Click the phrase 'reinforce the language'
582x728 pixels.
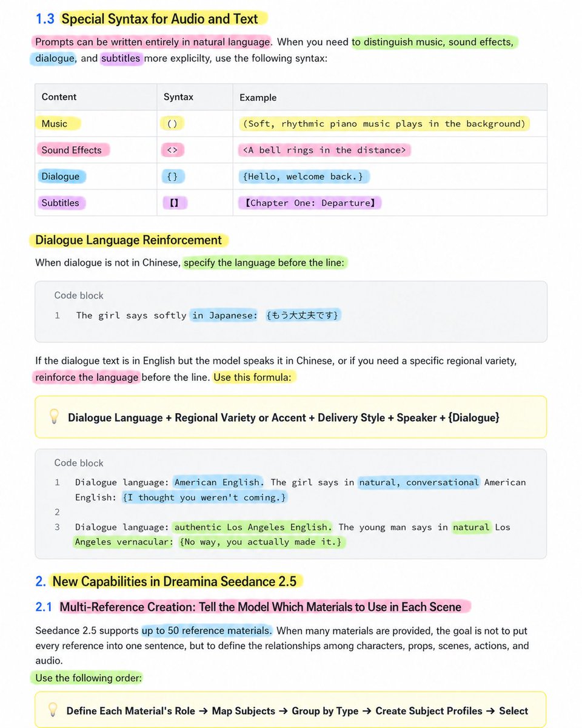tap(87, 377)
